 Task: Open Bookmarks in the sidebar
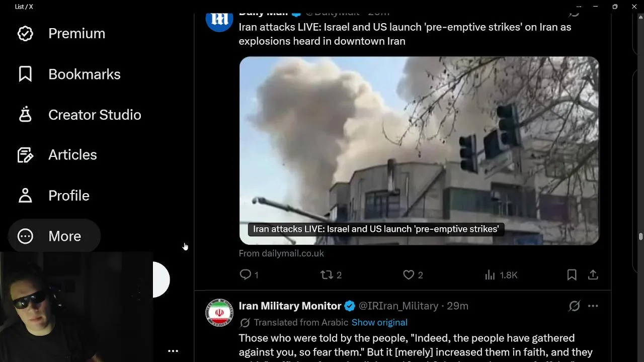[x=69, y=74]
